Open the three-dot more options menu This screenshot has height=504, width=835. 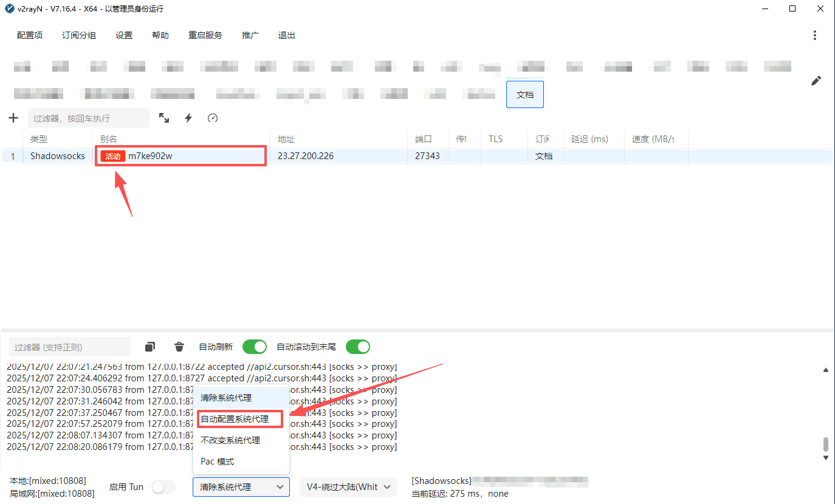pos(815,35)
